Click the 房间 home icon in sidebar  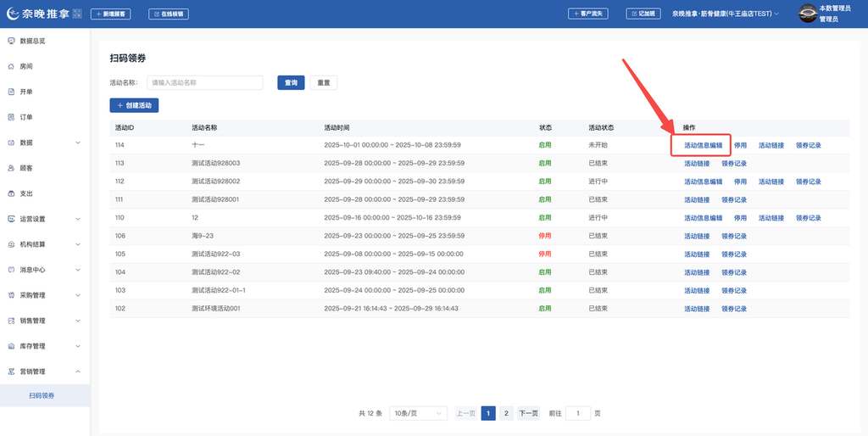[11, 66]
